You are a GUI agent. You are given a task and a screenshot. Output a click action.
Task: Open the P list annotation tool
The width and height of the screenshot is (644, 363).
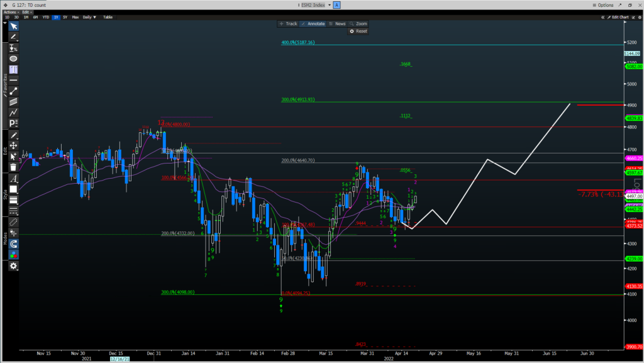[14, 123]
